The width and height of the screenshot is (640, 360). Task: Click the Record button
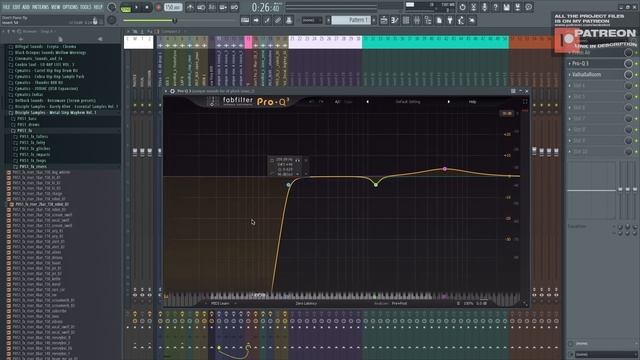click(x=158, y=7)
